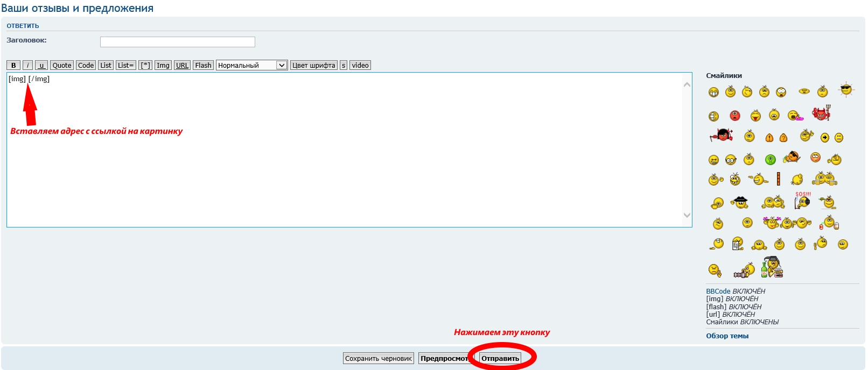Open the BBCode help link

click(x=718, y=291)
